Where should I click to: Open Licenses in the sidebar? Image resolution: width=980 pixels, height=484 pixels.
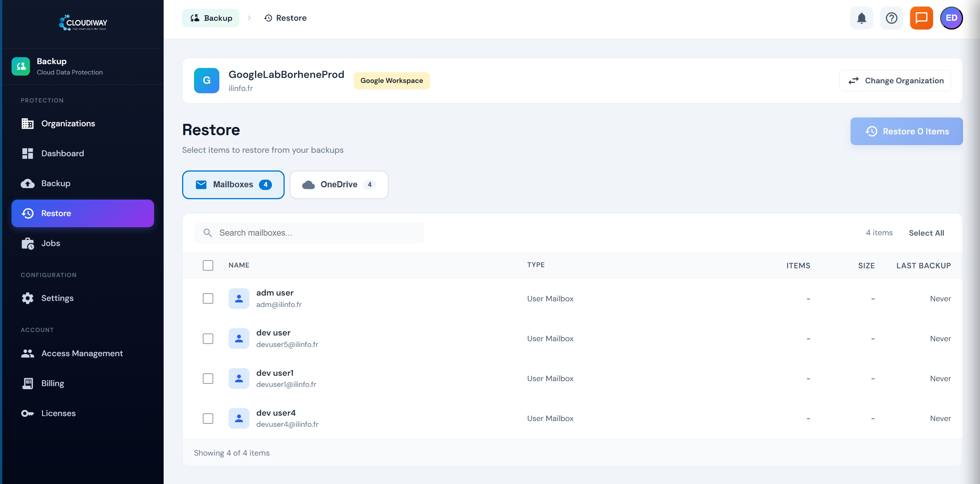click(83, 413)
